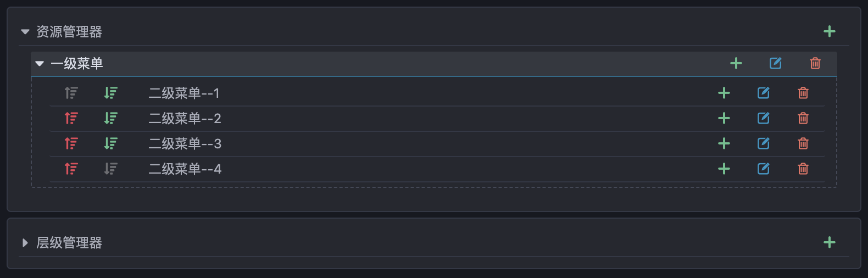
Task: Edit the 一级菜单 entry
Action: coord(775,64)
